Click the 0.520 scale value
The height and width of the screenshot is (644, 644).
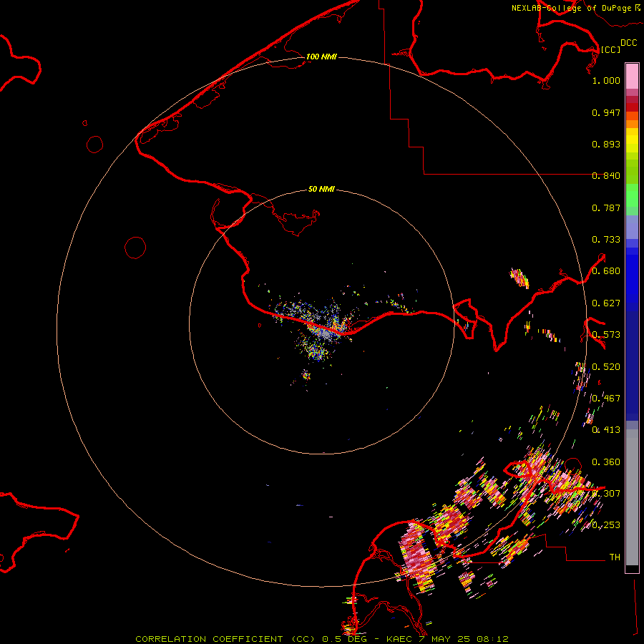pyautogui.click(x=606, y=367)
